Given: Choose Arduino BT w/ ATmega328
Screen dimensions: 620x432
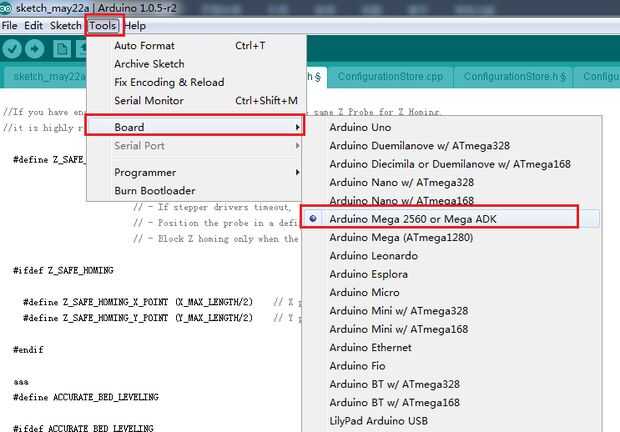Looking at the screenshot, I should pos(451,384).
